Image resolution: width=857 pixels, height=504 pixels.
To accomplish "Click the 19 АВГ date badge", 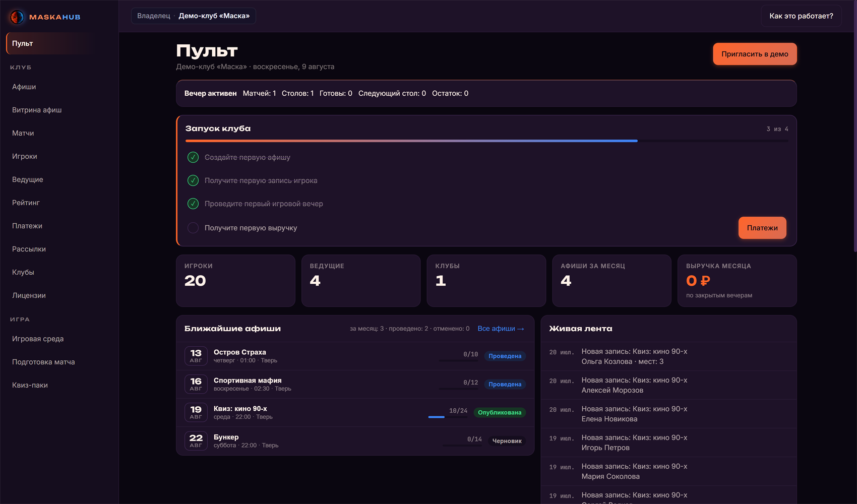I will (x=196, y=412).
